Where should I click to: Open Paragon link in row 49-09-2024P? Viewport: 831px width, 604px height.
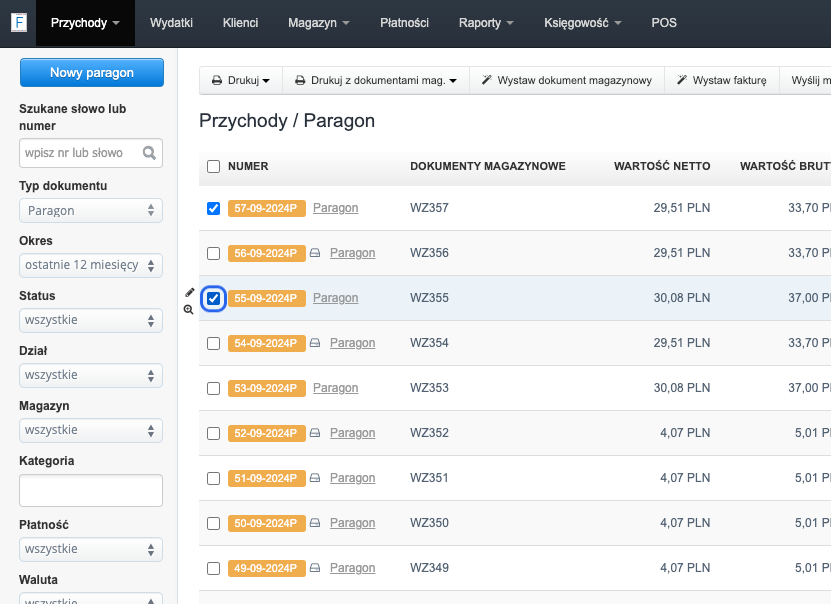(352, 568)
